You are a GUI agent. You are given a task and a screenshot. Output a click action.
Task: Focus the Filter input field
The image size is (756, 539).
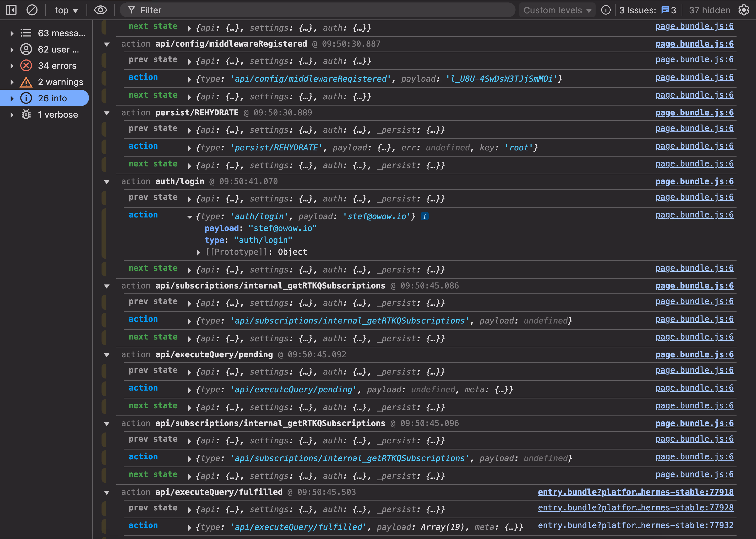coord(317,10)
